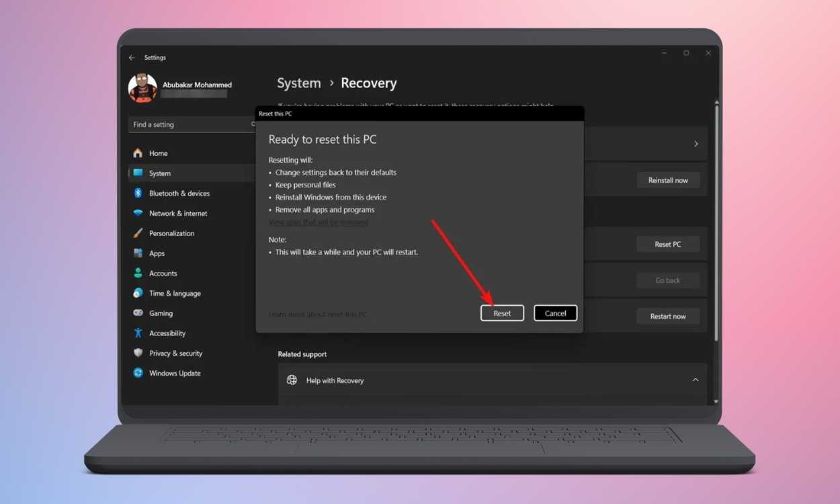This screenshot has height=504, width=840.
Task: Select the System monitor icon in sidebar
Action: tap(138, 173)
